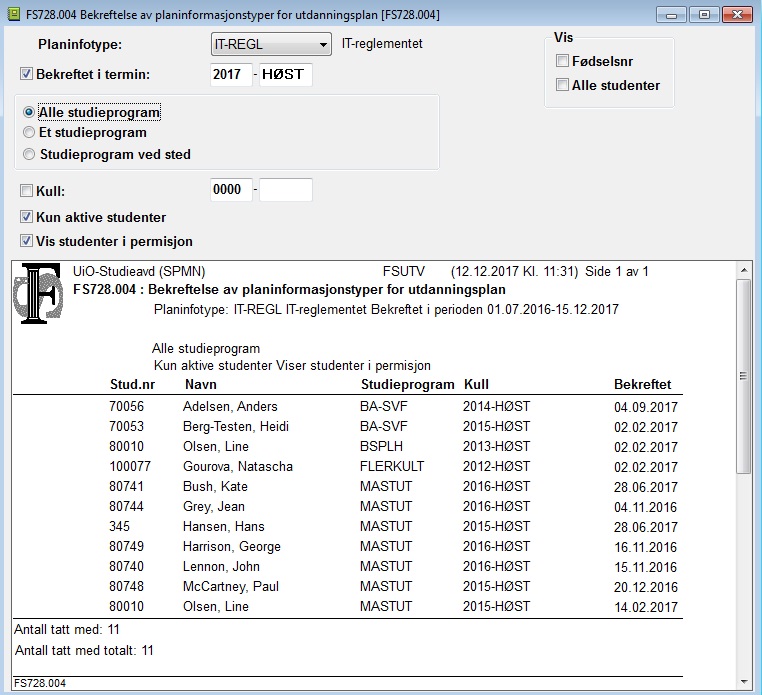The height and width of the screenshot is (695, 762).
Task: Select the Et studieprogram radio button
Action: (x=29, y=132)
